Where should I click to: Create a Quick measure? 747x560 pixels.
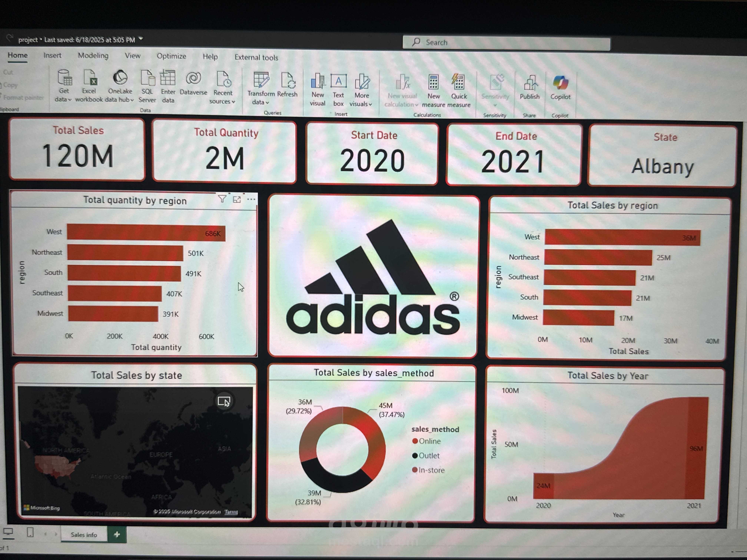(x=459, y=91)
